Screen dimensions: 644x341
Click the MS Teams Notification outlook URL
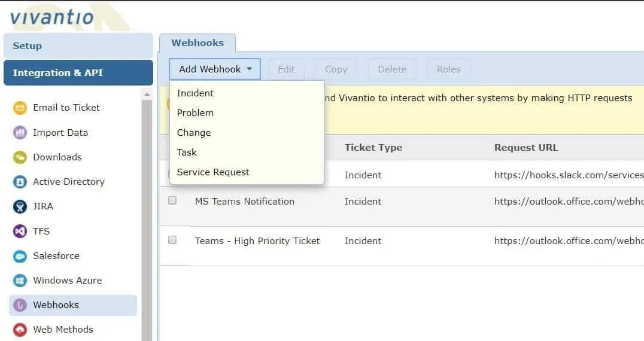pyautogui.click(x=569, y=202)
